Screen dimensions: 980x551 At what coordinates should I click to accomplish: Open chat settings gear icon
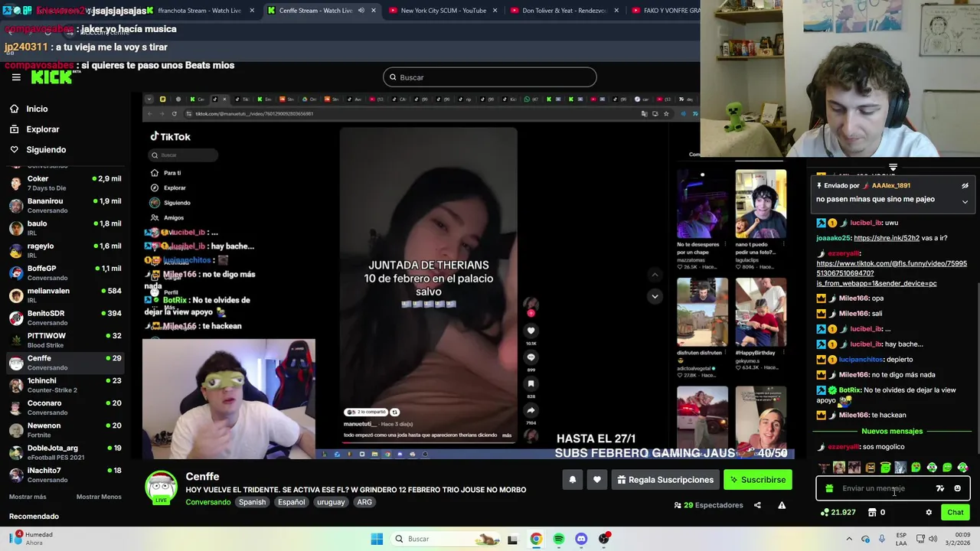pos(929,513)
